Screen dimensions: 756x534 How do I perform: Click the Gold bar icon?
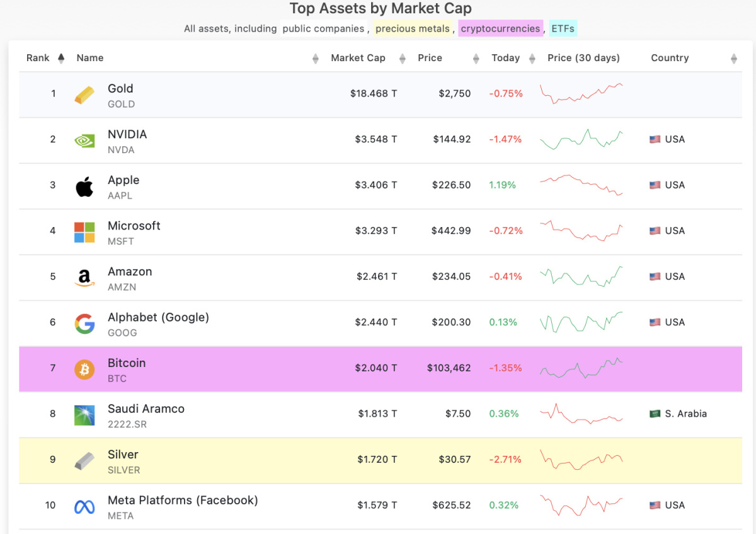pyautogui.click(x=84, y=95)
